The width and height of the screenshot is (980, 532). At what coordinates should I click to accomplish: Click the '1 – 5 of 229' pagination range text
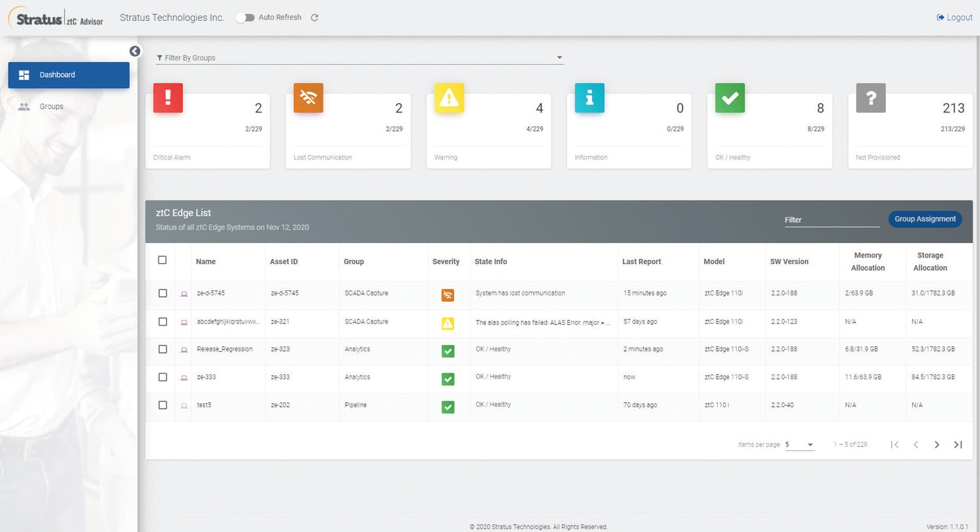[851, 444]
